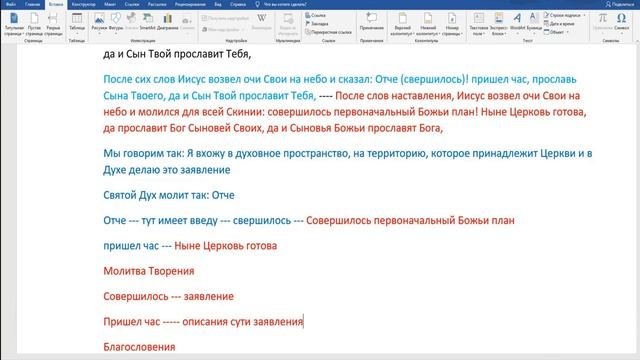The width and height of the screenshot is (640, 360).
Task: Open the Файл tab
Action: coord(11,4)
